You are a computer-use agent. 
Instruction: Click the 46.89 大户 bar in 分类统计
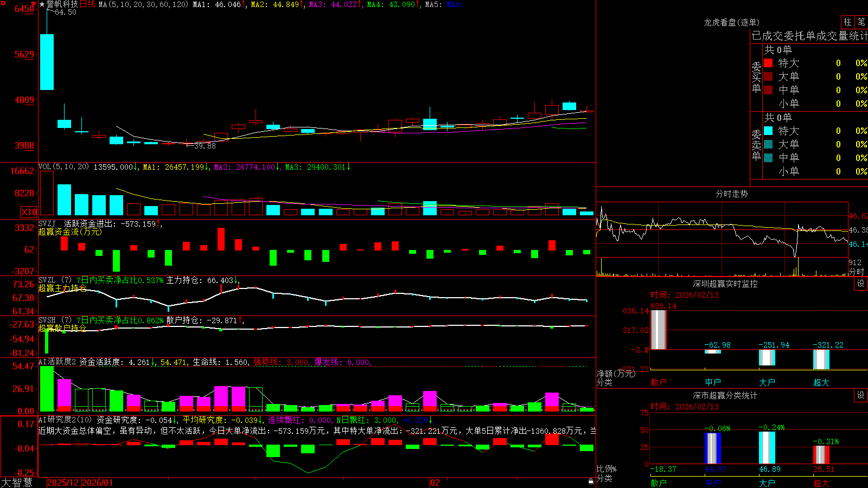coord(767,448)
